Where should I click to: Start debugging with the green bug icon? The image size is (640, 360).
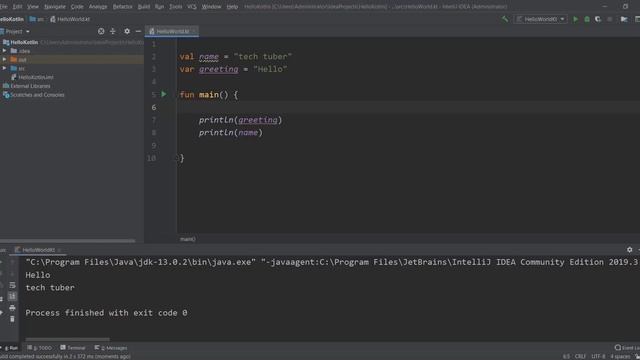click(x=587, y=19)
